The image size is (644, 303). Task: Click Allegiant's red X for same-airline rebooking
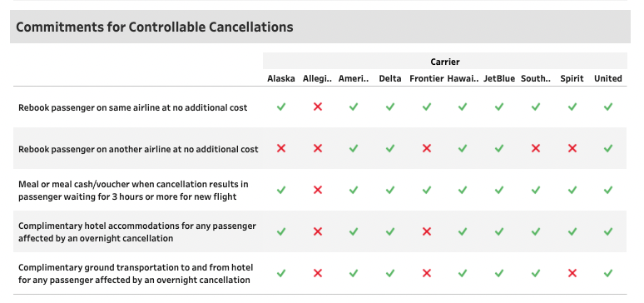(318, 107)
